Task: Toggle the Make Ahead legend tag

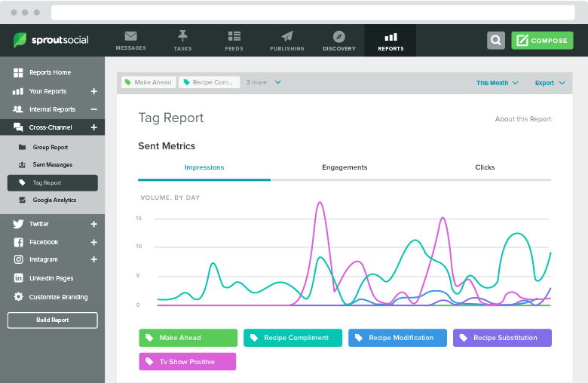Action: pyautogui.click(x=188, y=338)
